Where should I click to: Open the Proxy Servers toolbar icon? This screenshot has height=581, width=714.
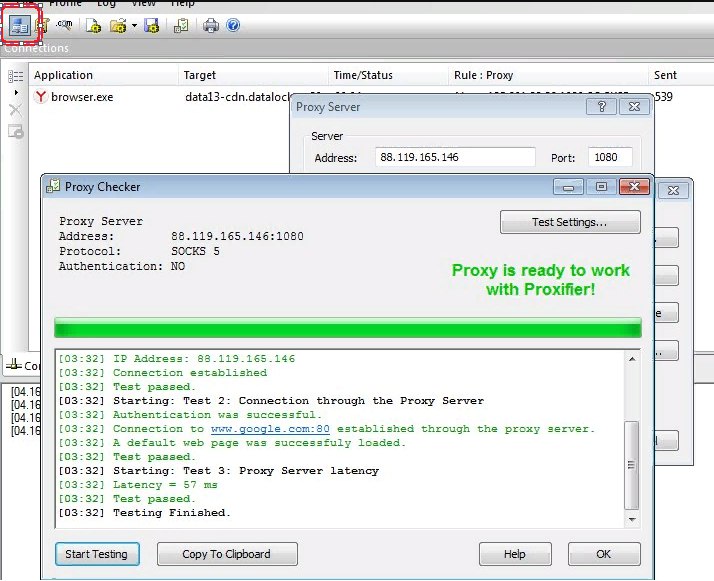(x=20, y=25)
